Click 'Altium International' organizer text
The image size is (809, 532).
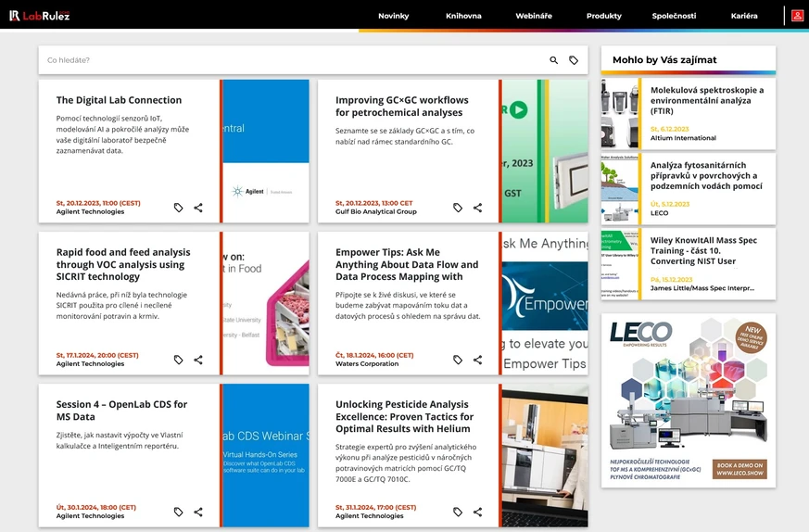click(683, 138)
